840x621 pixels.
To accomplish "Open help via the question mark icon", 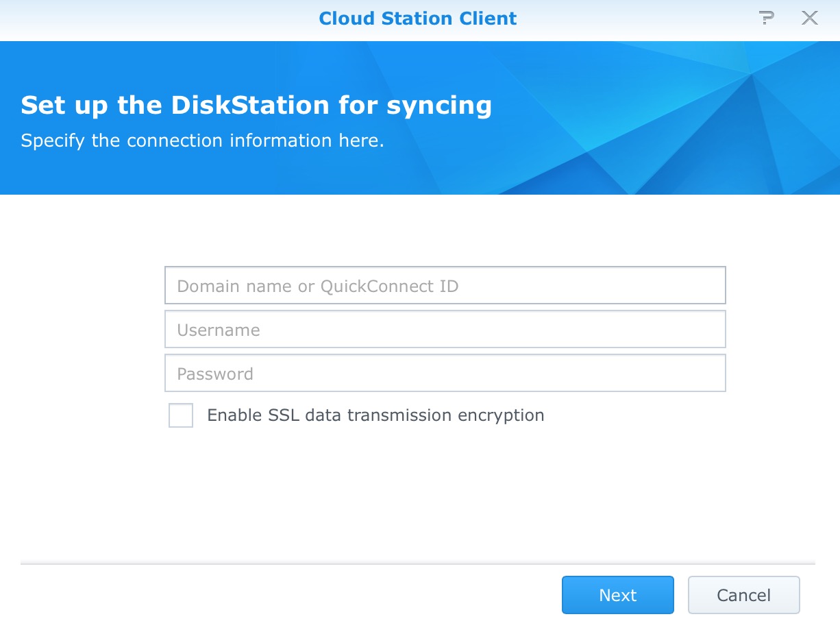I will pos(767,19).
